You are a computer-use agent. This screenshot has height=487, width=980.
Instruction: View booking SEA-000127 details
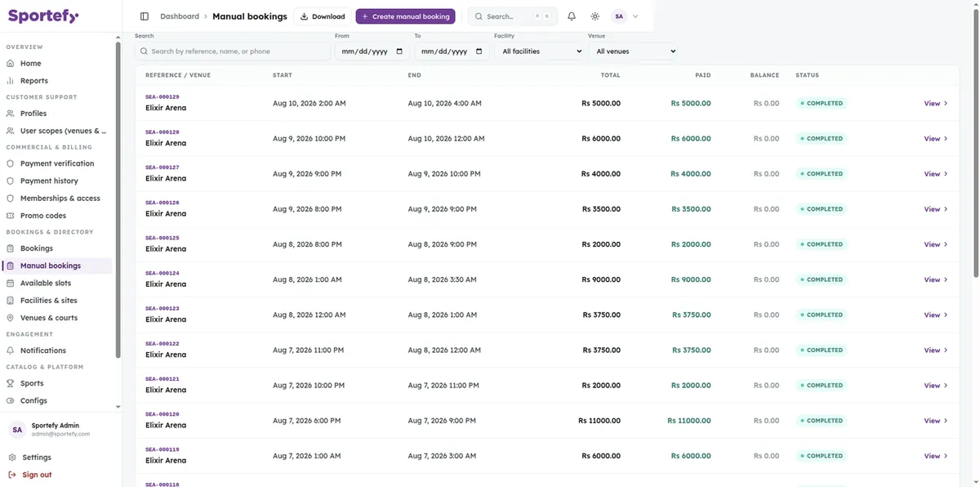point(936,174)
